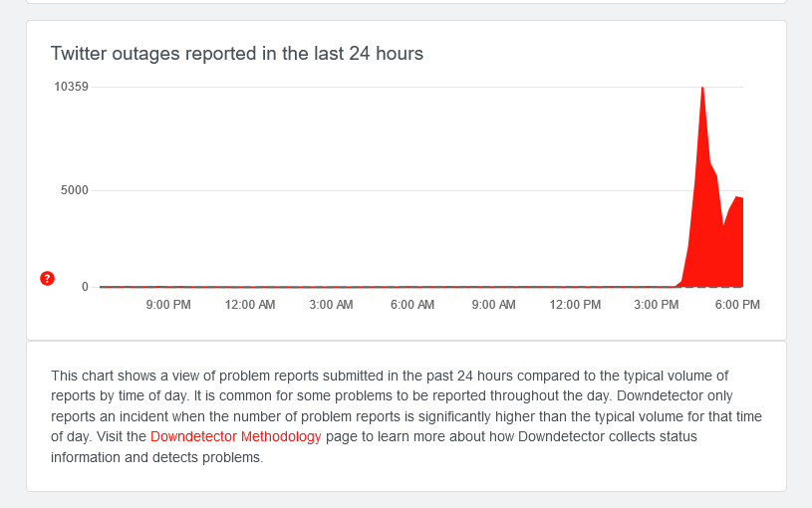Click the 12:00 PM time axis label
The width and height of the screenshot is (812, 508).
coord(575,305)
